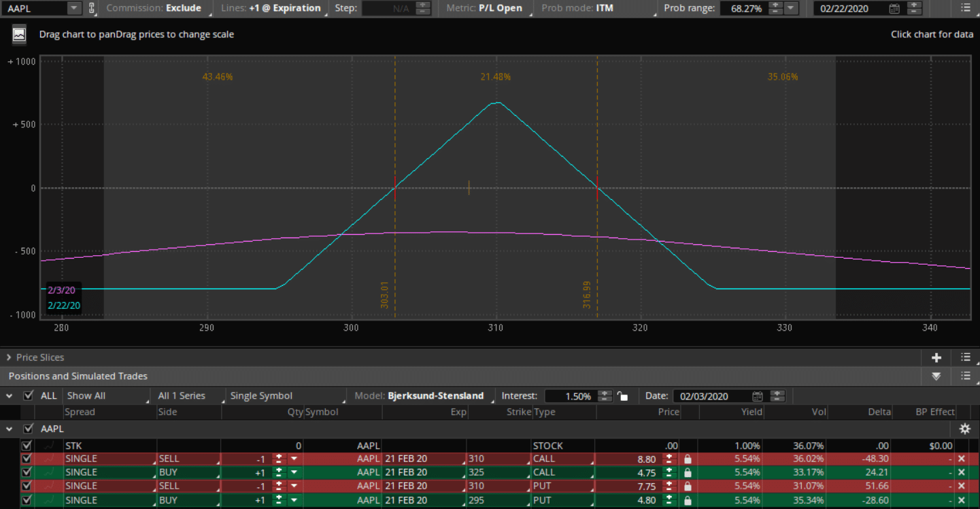Open the Prob range dropdown arrow
Screen dimensions: 980x509
point(791,8)
